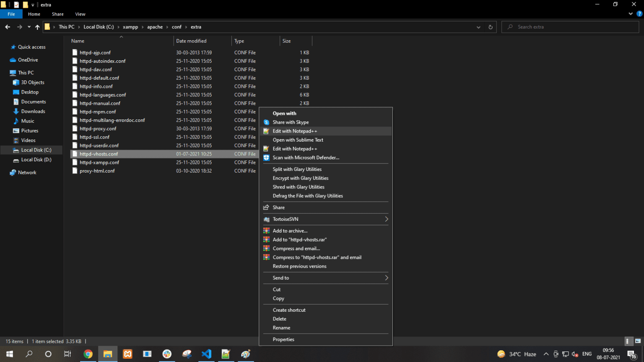Open Visual Studio Code from the taskbar
Screen dimensions: 644x362
(206, 354)
